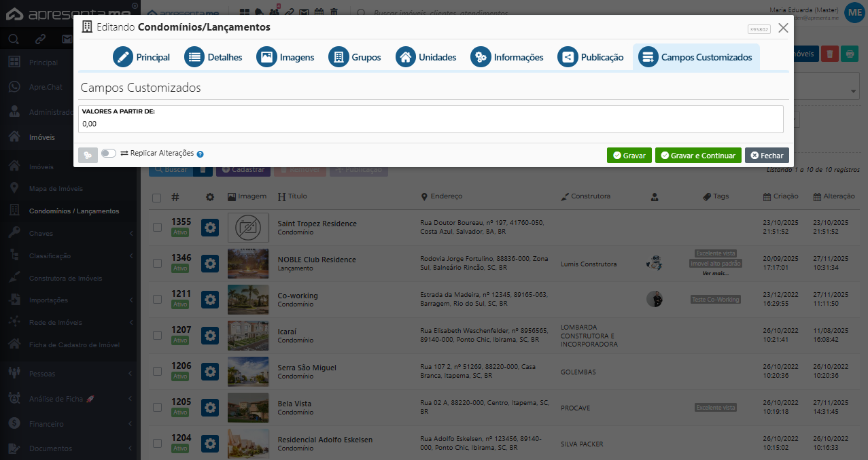868x460 pixels.
Task: Click the Valores a Partir De input field
Action: coord(430,124)
